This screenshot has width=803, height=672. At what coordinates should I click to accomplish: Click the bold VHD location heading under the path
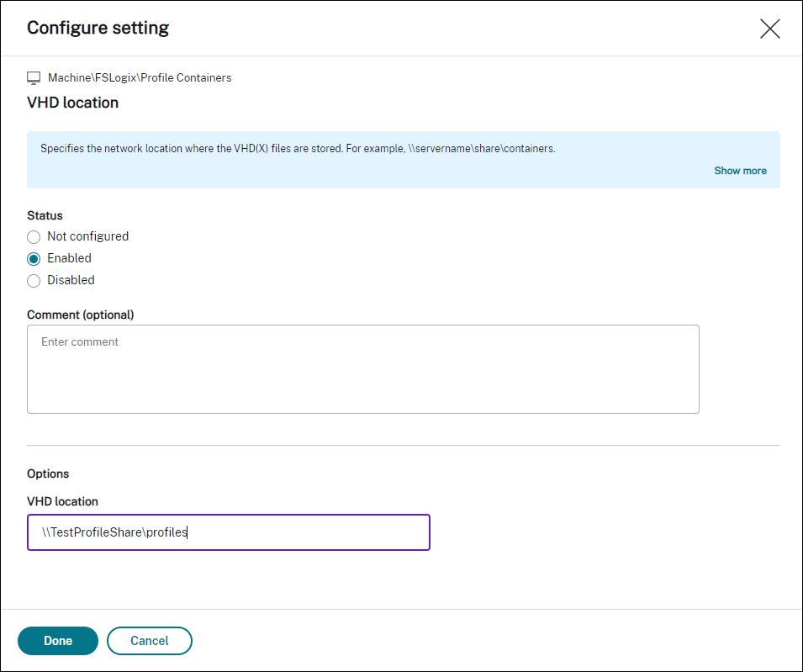tap(72, 103)
